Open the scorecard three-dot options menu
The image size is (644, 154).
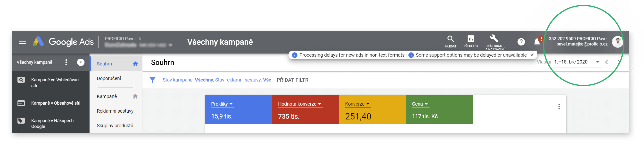559,107
